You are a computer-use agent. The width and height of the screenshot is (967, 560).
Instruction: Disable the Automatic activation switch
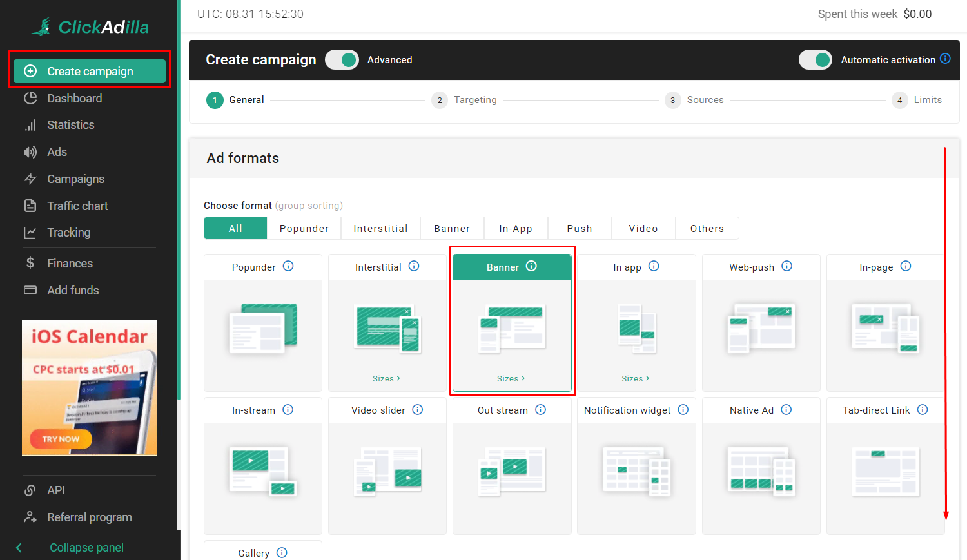[815, 60]
